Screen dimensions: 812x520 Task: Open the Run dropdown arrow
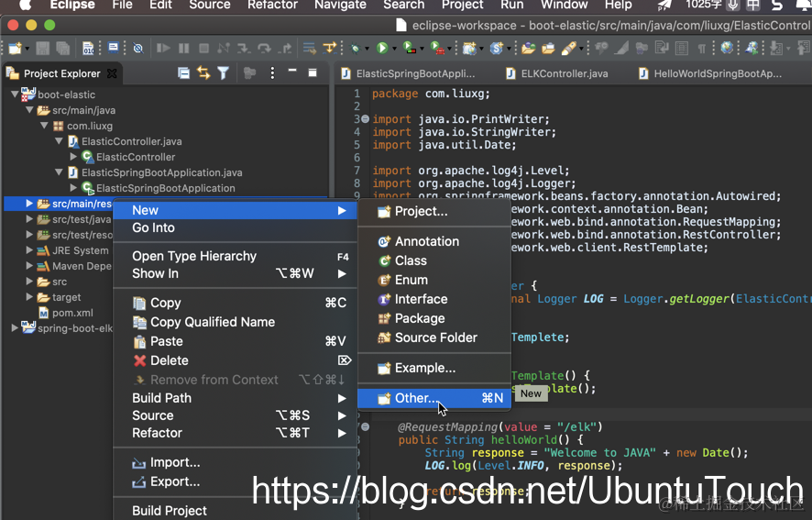coord(394,49)
